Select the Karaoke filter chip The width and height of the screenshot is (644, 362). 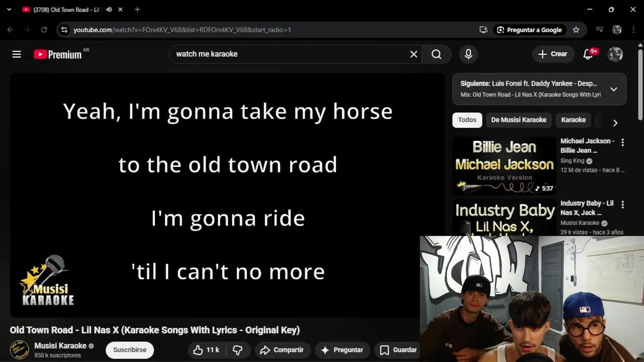[x=573, y=120]
